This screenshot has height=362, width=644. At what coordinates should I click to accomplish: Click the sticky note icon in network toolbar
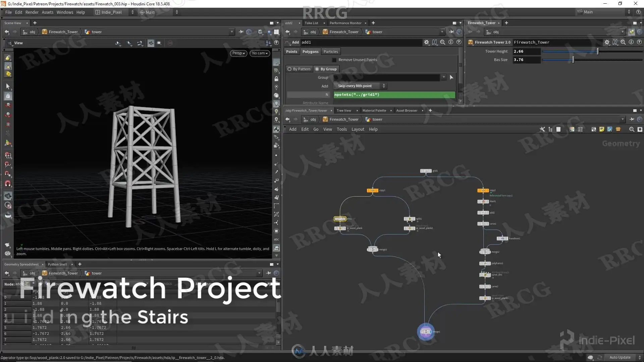click(x=602, y=129)
